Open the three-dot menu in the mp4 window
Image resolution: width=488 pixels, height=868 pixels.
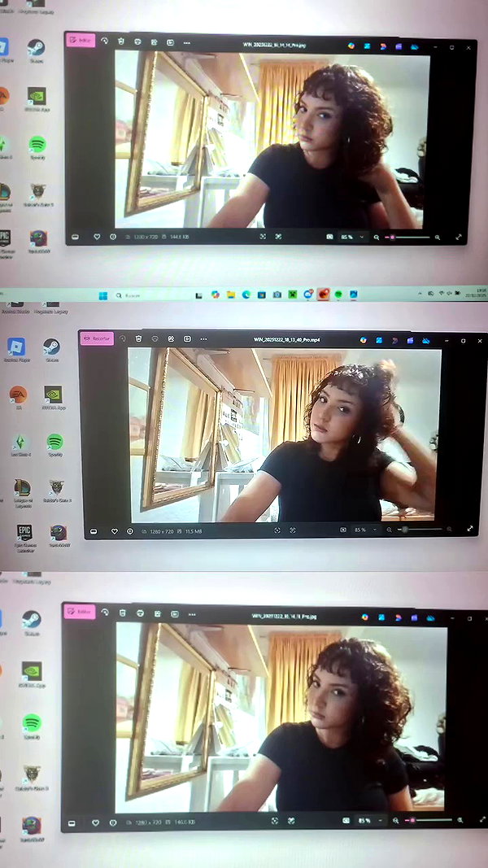click(203, 338)
